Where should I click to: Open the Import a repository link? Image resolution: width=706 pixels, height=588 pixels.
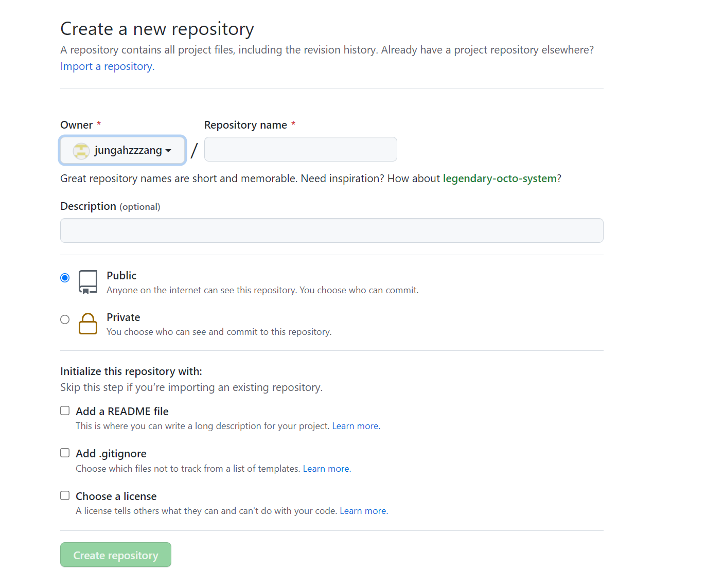[x=107, y=66]
